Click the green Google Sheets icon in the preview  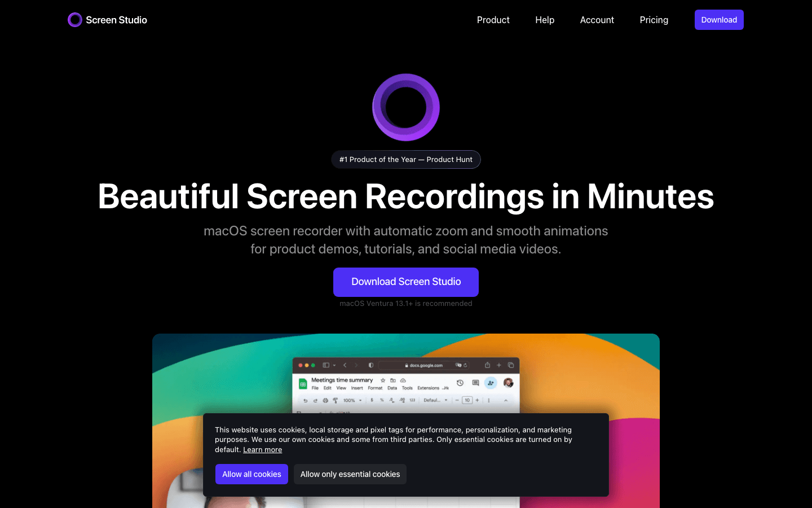click(303, 384)
